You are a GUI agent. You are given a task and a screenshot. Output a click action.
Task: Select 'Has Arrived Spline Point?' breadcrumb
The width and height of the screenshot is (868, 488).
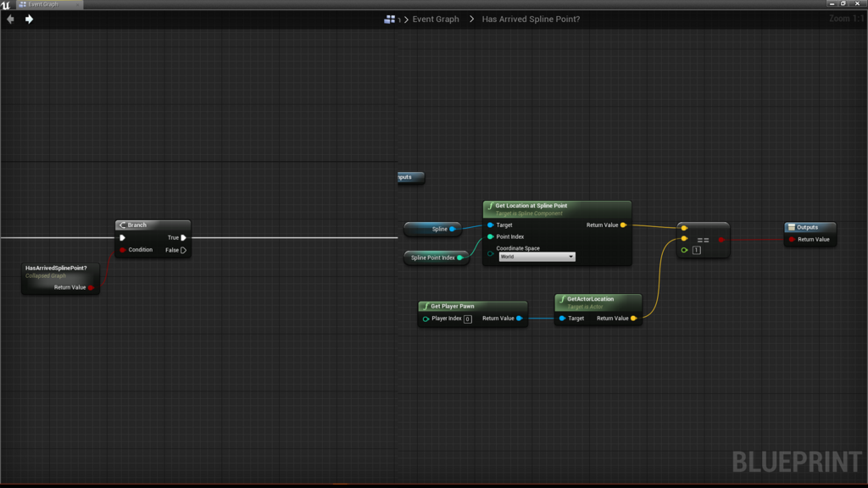pos(531,19)
